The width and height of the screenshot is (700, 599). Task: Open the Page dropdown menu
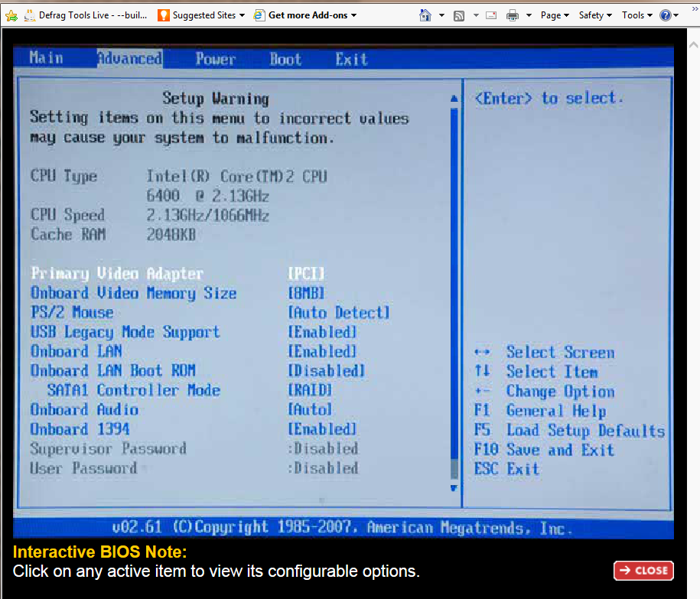click(x=555, y=15)
